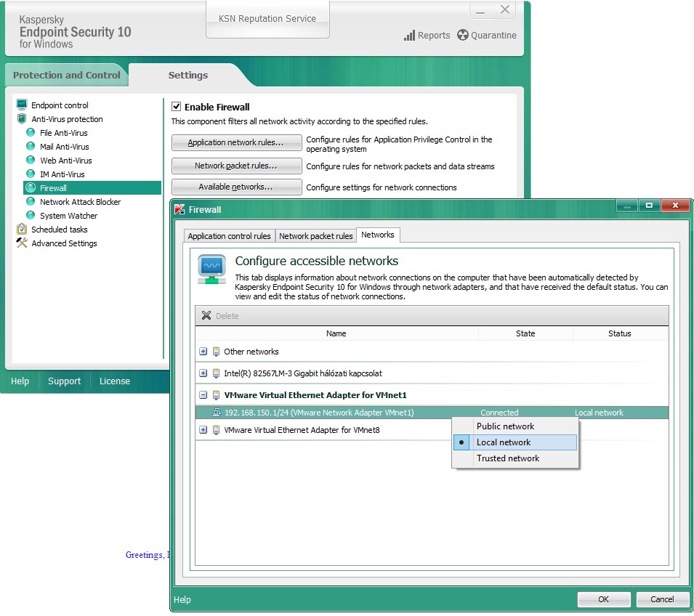Click Kaspersky logo icon in Firewall title bar
Image resolution: width=694 pixels, height=616 pixels.
(179, 209)
